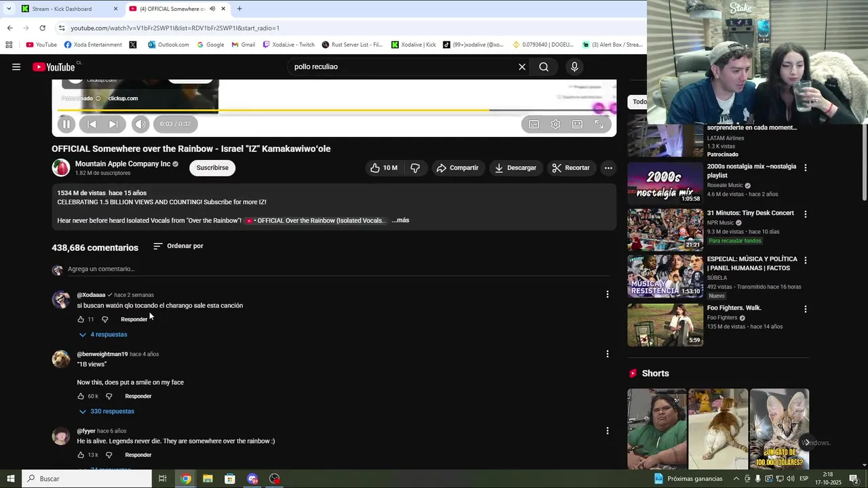The height and width of the screenshot is (488, 868).
Task: Close the OFFICIAL Somewhere over YouTube tab
Action: (223, 9)
